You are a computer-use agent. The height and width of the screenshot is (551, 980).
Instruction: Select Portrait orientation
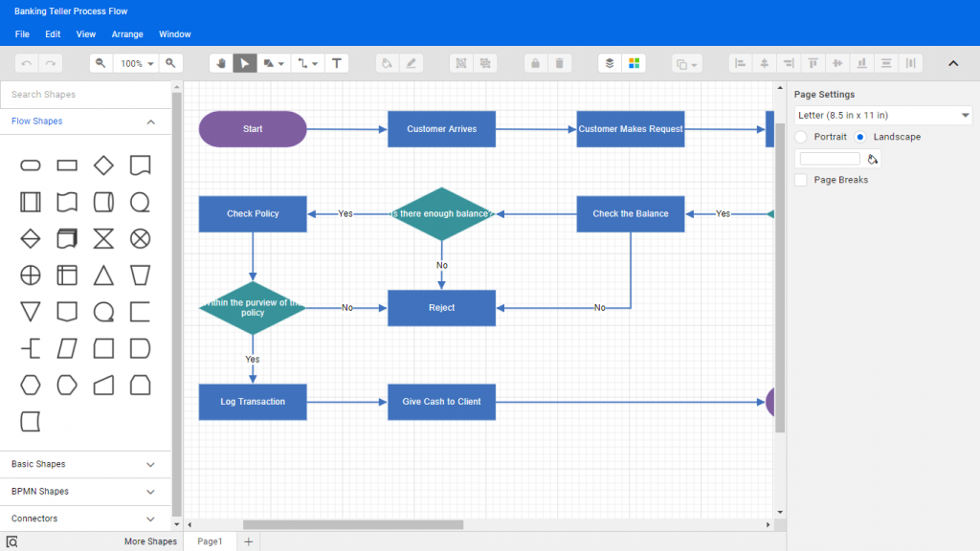tap(801, 137)
